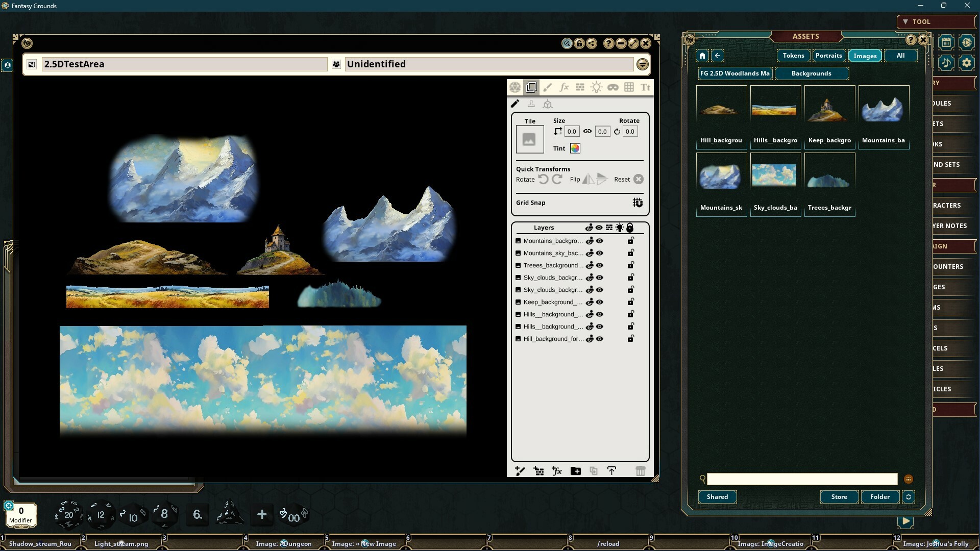Select the paintbrush drawing tool in image toolbar
980x551 pixels.
[548, 87]
